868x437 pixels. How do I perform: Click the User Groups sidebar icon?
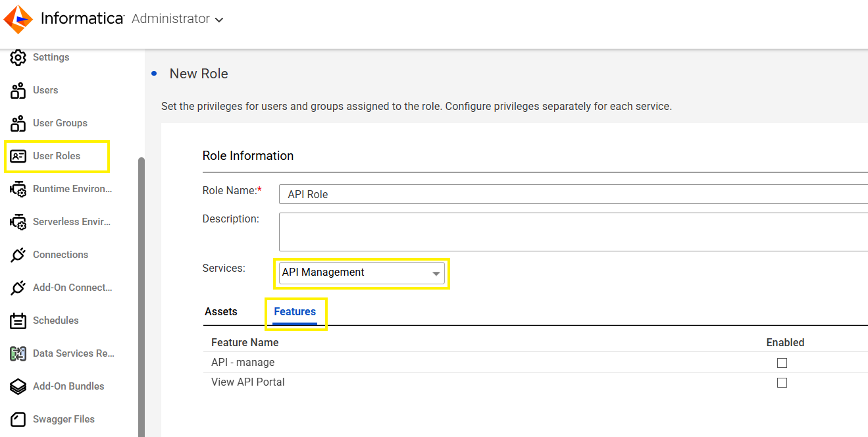[18, 123]
